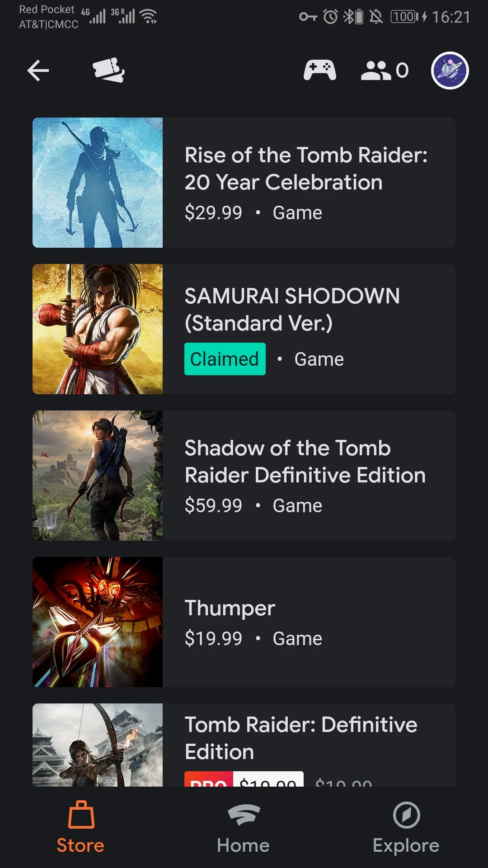Tap the Thumper $19.99 price listing
The width and height of the screenshot is (488, 868).
click(x=213, y=638)
